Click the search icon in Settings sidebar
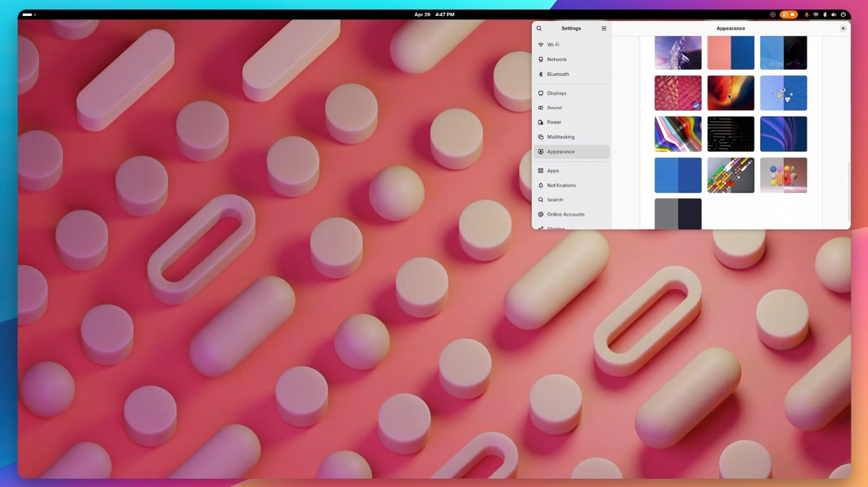 (539, 28)
